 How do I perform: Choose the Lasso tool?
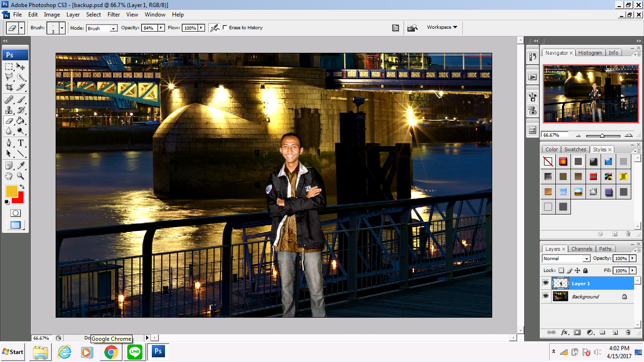pyautogui.click(x=9, y=76)
